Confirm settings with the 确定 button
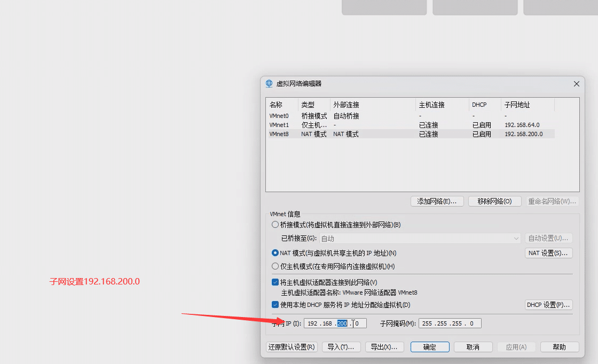The width and height of the screenshot is (598, 364). pos(430,347)
